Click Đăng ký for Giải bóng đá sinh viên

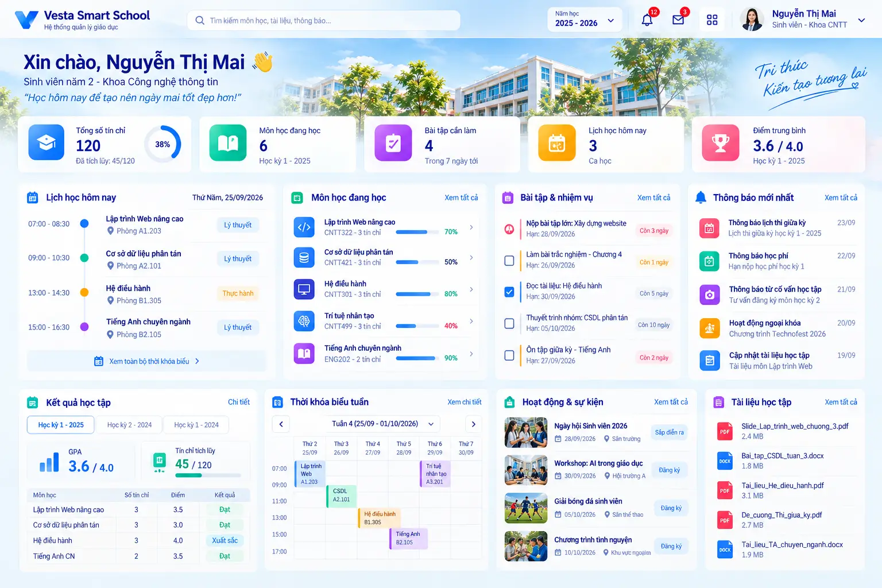pos(671,508)
